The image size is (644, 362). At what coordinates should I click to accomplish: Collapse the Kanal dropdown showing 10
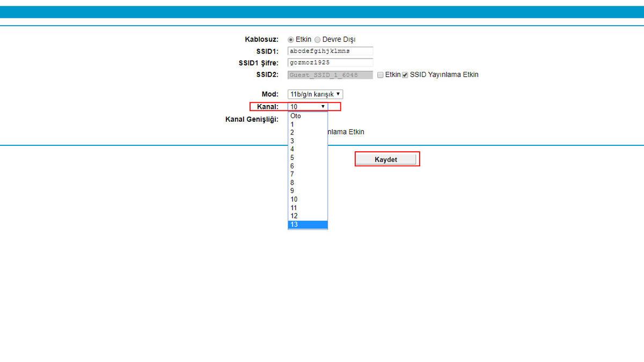click(308, 107)
